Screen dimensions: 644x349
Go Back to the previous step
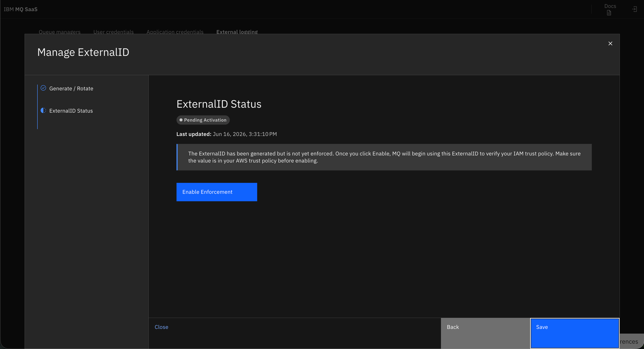point(486,333)
